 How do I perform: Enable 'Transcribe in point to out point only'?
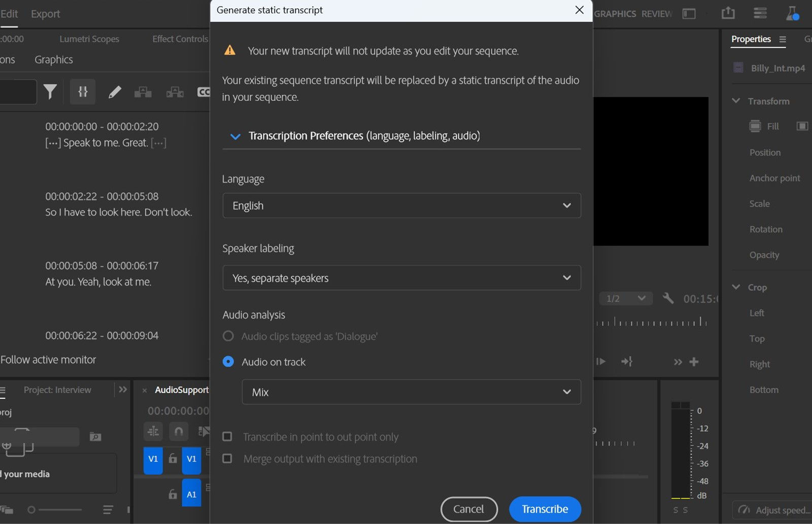tap(227, 436)
